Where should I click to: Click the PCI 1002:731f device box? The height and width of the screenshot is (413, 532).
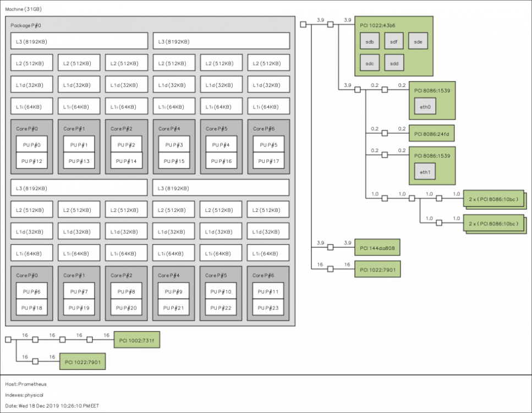pos(137,340)
